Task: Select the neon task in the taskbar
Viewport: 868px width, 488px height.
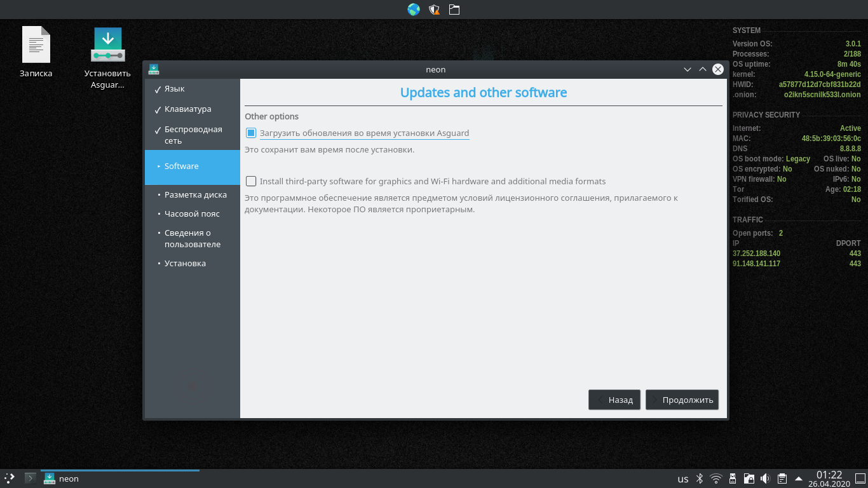Action: click(x=120, y=478)
